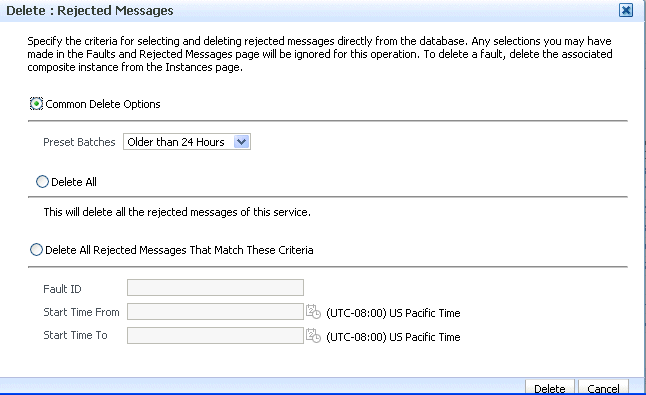Click the 'Start Time To' label
646x395 pixels.
click(x=75, y=335)
